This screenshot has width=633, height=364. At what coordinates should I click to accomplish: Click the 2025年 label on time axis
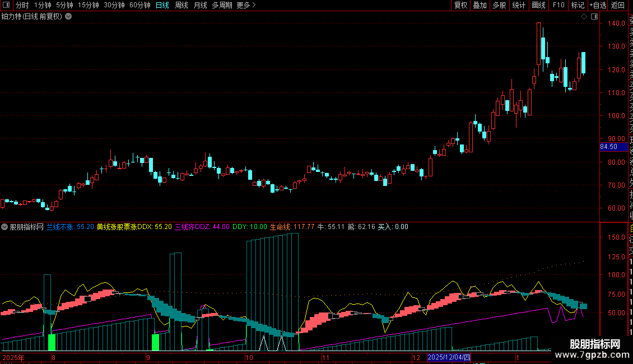pos(13,357)
